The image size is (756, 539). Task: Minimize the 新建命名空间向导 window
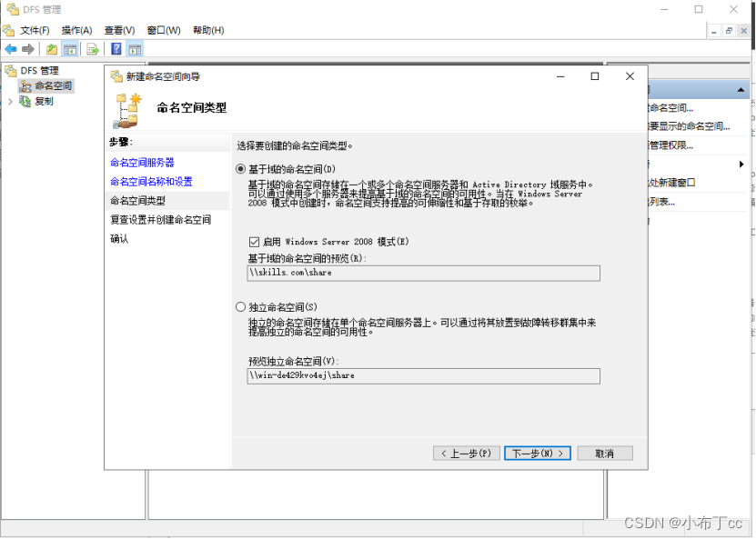560,76
